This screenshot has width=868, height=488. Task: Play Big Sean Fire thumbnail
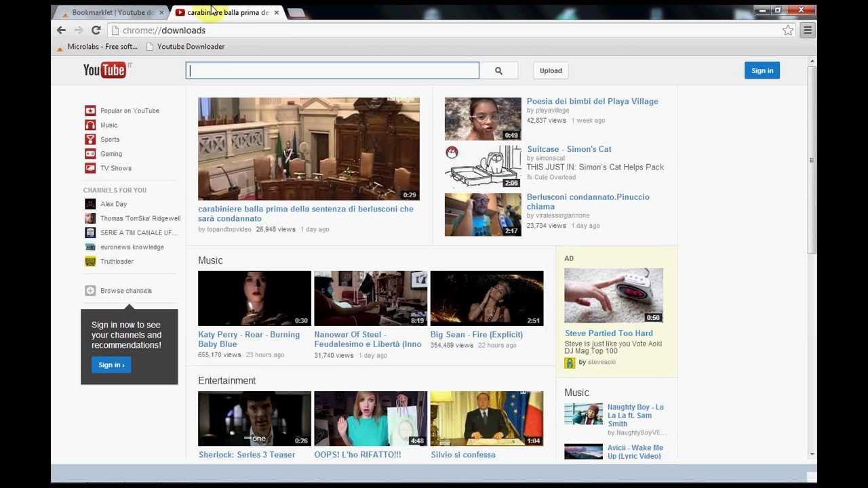point(486,298)
